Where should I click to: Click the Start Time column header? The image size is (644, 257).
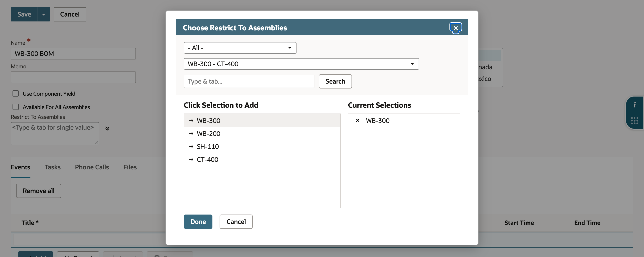pos(519,223)
